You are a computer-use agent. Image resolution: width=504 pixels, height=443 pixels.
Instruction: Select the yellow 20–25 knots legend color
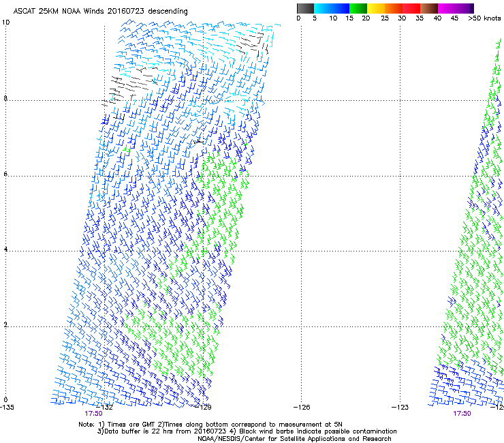[376, 8]
